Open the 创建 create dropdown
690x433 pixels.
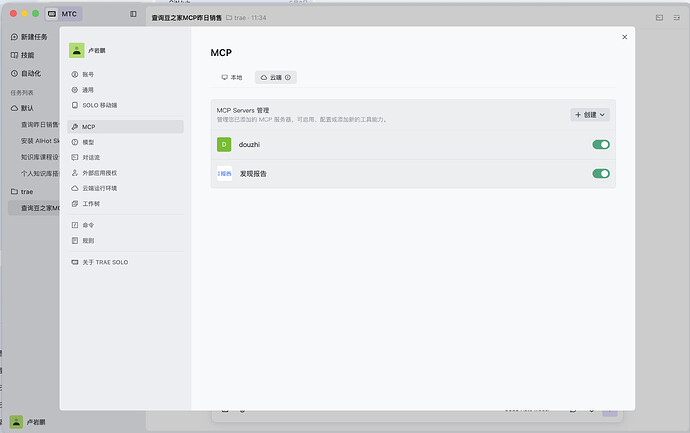(x=590, y=115)
